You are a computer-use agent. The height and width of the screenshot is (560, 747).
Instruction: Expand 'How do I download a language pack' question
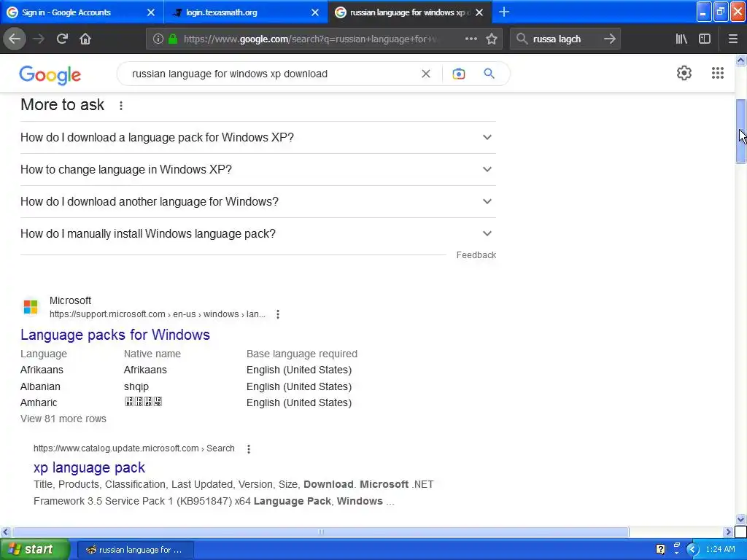click(x=258, y=137)
